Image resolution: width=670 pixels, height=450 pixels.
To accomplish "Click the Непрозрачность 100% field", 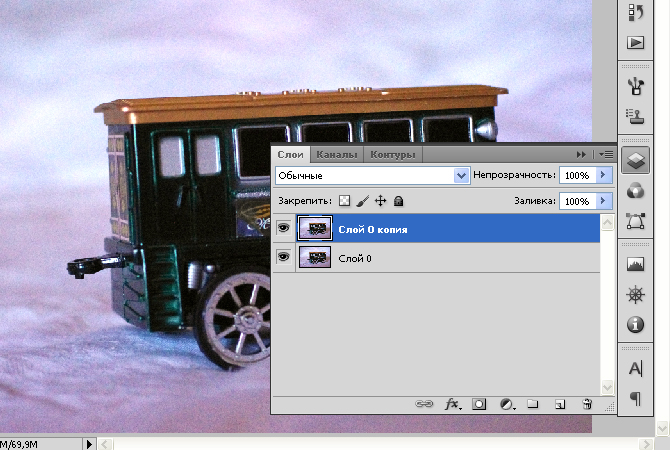I will pos(578,176).
